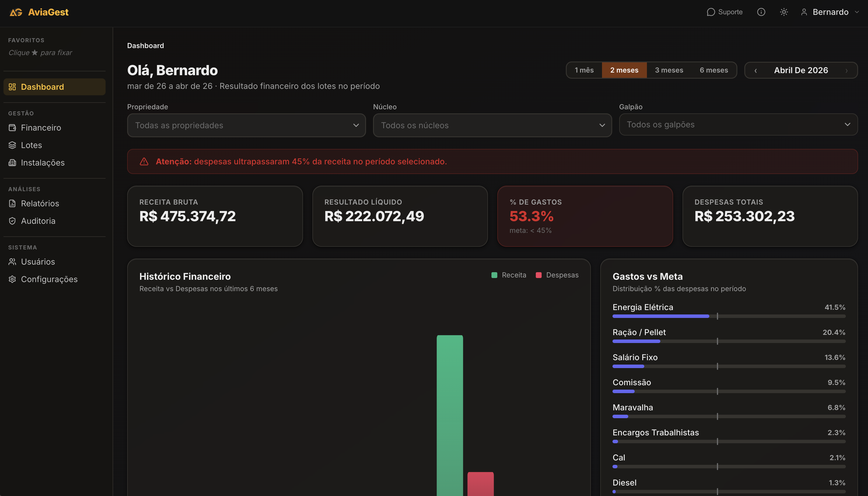
Task: Click the Despesas Totais card
Action: coord(770,216)
